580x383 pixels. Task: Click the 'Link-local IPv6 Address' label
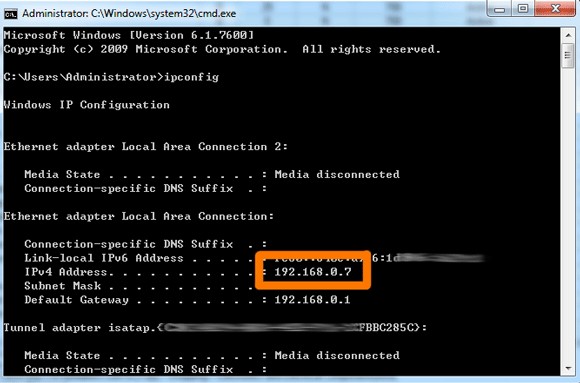(x=104, y=258)
